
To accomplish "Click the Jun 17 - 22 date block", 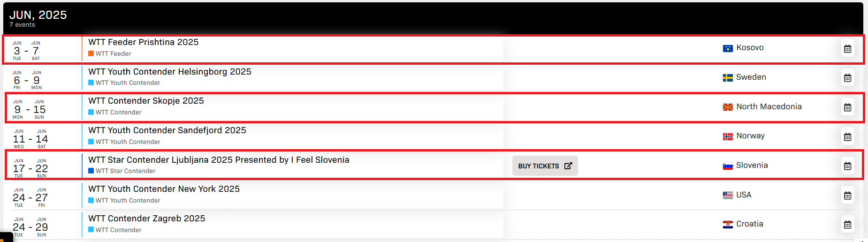I will pyautogui.click(x=30, y=168).
